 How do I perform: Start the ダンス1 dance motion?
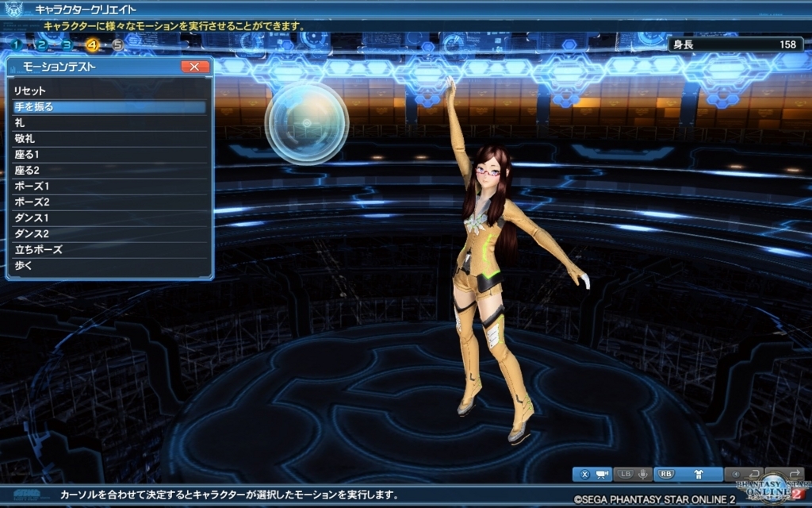click(109, 217)
